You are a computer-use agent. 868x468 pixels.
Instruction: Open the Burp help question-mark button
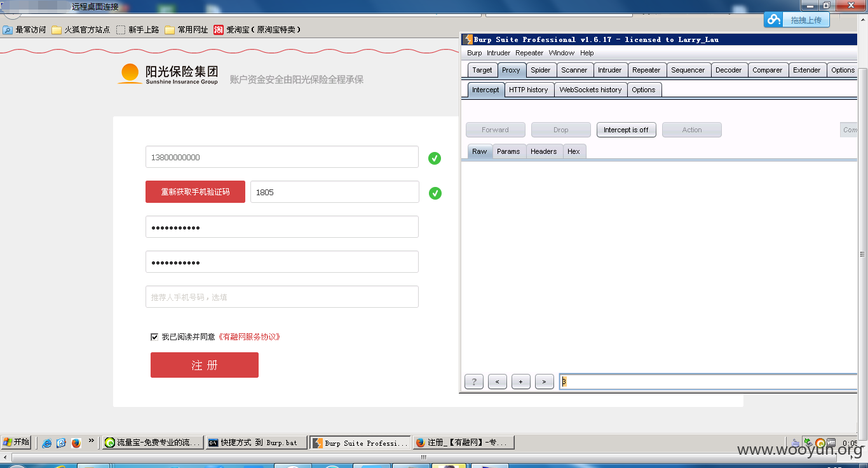[474, 382]
